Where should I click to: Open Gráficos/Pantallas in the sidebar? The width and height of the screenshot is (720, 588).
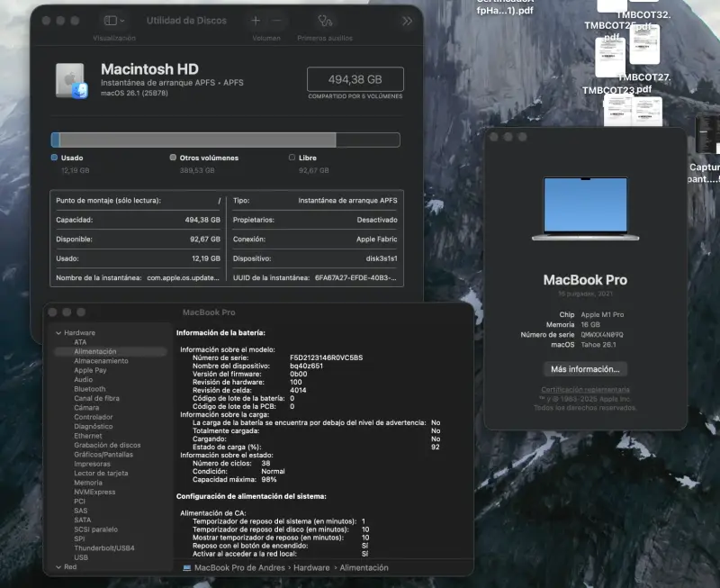(x=103, y=455)
